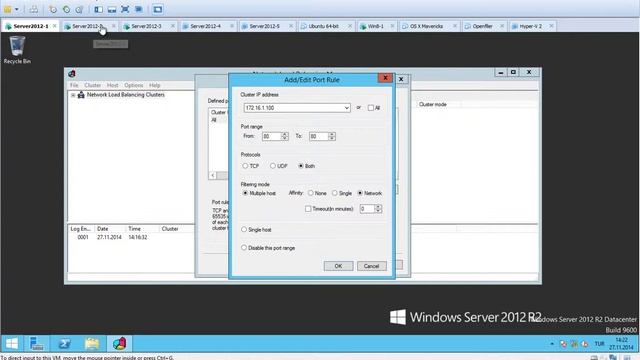The height and width of the screenshot is (360, 640).
Task: Open Server Manager from the taskbar
Action: pos(36,344)
